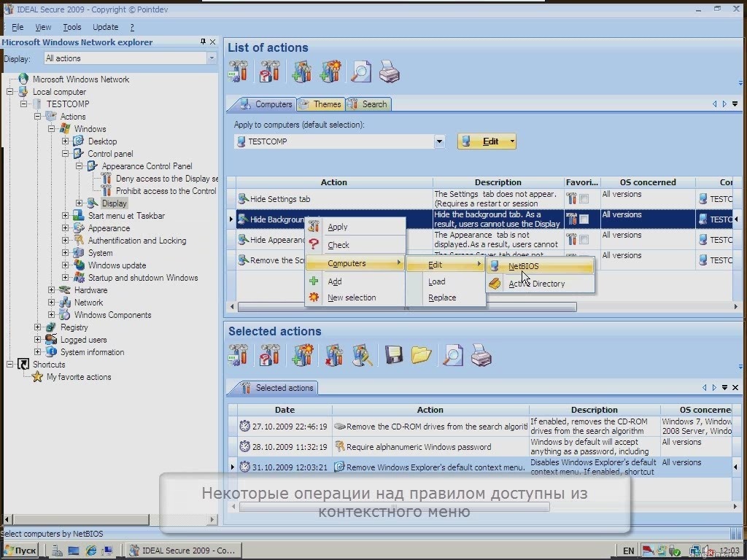Screen dimensions: 747x560
Task: Tick the Favorite checkbox for Hide Appearance row
Action: coord(584,239)
